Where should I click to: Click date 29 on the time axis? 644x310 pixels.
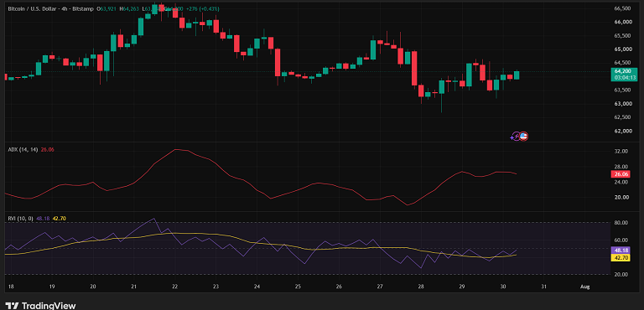click(462, 287)
